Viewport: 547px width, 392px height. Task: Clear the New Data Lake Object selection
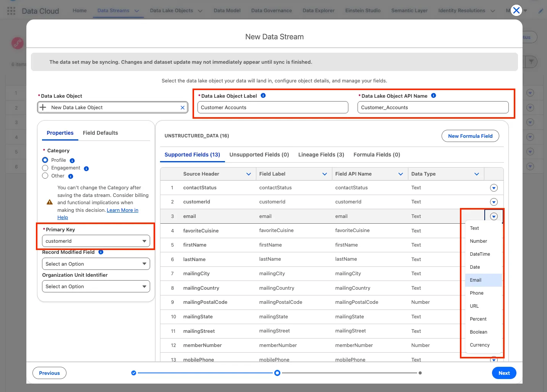click(x=183, y=108)
